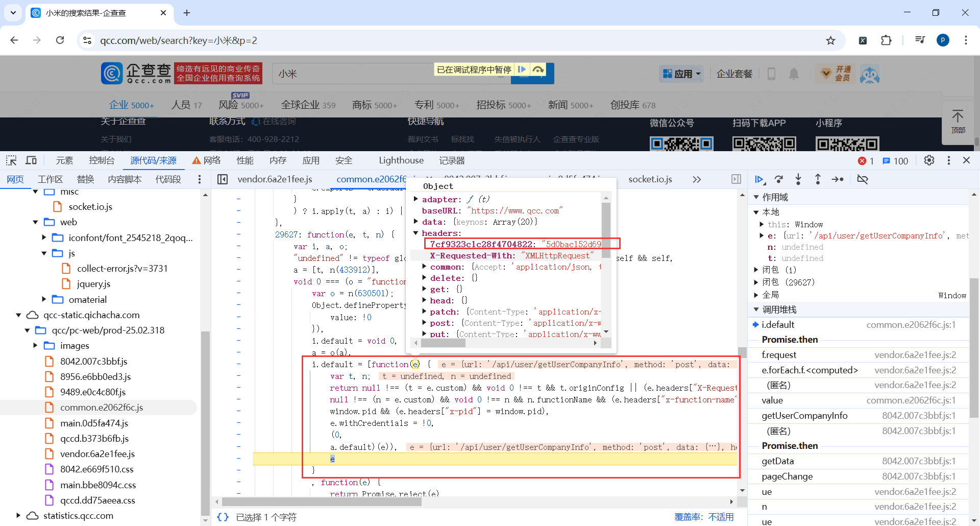Collapse qcc-static.qichacha.com domain node
980x526 pixels.
[18, 315]
